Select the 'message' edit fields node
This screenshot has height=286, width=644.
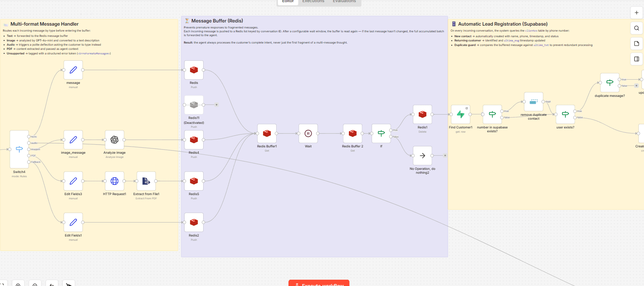tap(73, 70)
